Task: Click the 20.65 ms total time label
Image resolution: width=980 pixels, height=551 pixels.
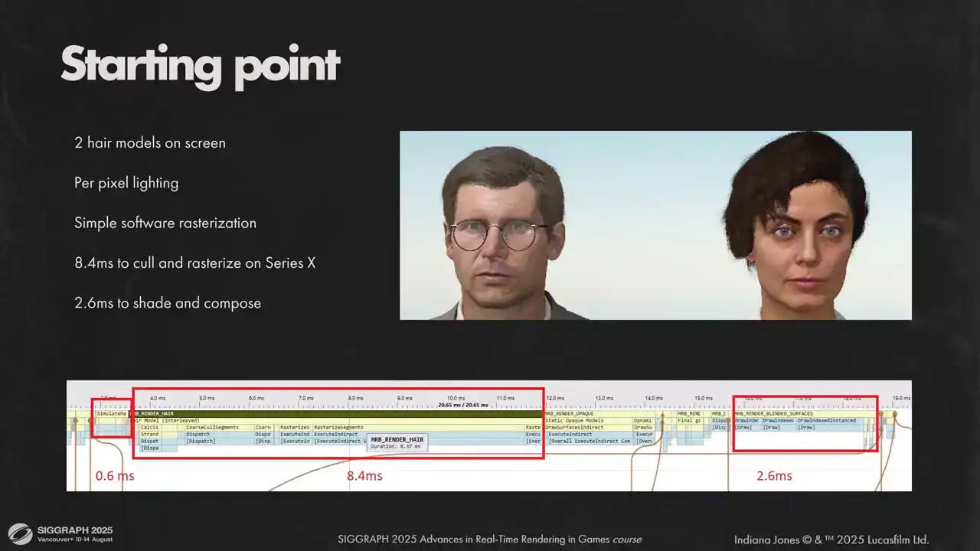Action: click(462, 405)
